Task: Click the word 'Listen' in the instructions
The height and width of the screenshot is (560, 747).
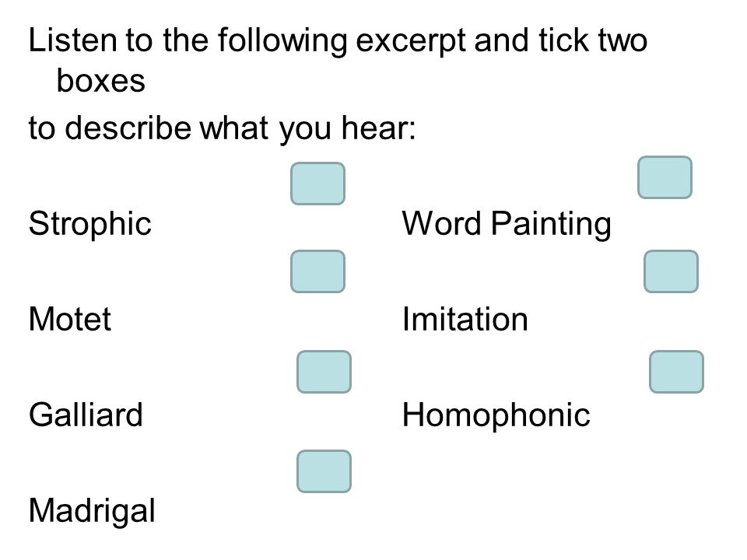Action: (x=72, y=40)
